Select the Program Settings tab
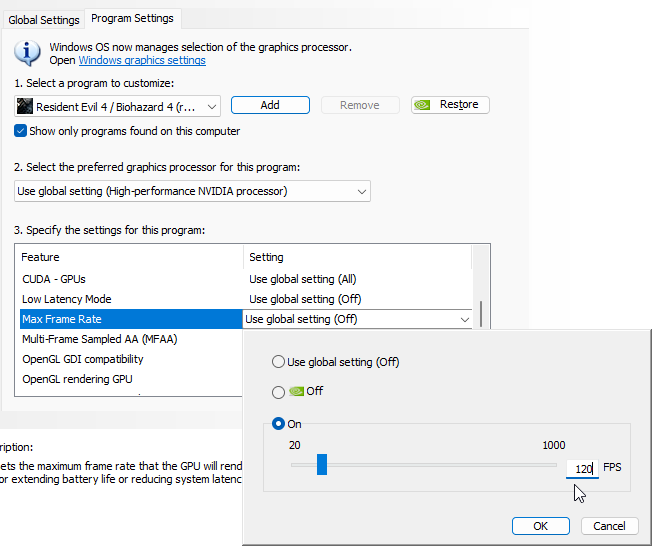Screen dimensions: 652x549 pos(132,18)
